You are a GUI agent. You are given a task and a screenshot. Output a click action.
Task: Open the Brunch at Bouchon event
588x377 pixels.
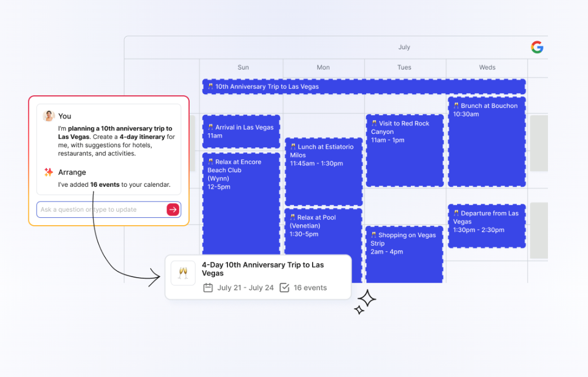(487, 142)
